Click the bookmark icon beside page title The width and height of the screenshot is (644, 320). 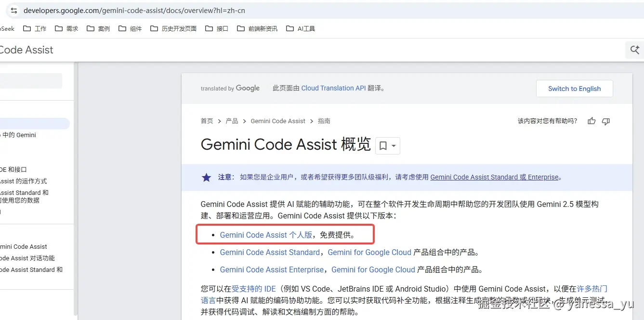[x=383, y=145]
